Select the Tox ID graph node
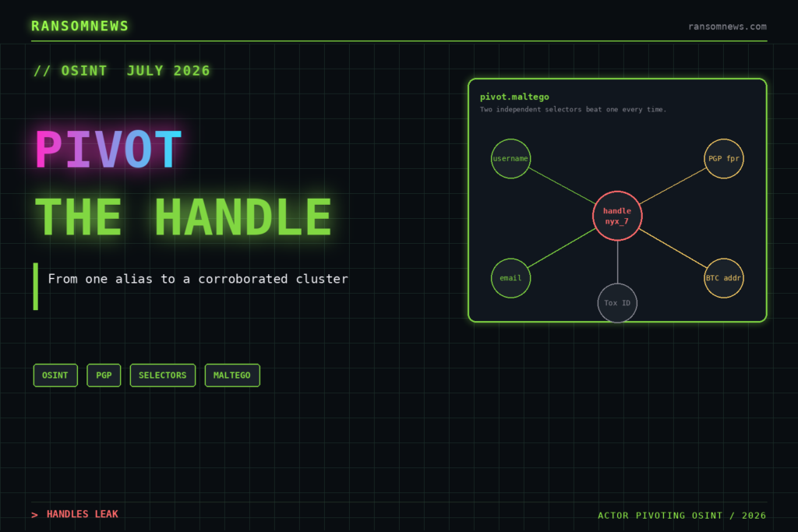 617,303
